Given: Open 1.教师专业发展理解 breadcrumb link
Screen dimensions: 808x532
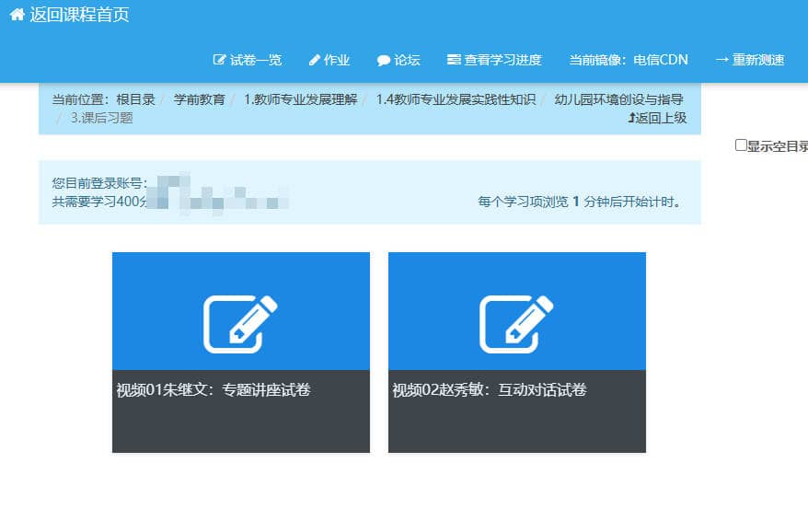Looking at the screenshot, I should click(300, 99).
